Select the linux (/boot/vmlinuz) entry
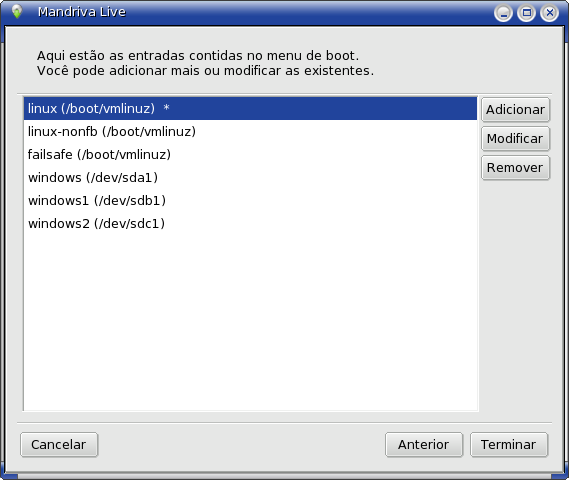The height and width of the screenshot is (480, 569). pos(250,108)
